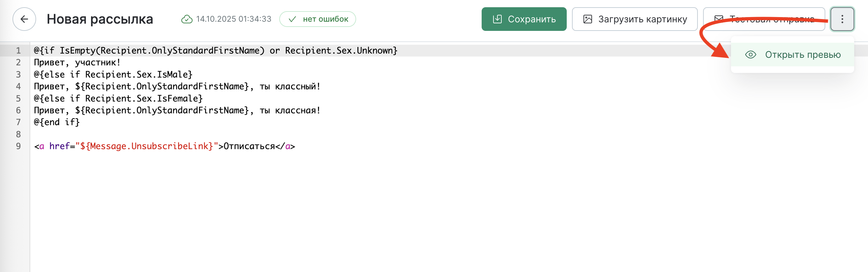868x272 pixels.
Task: Open the three-dots more options menu
Action: click(842, 19)
